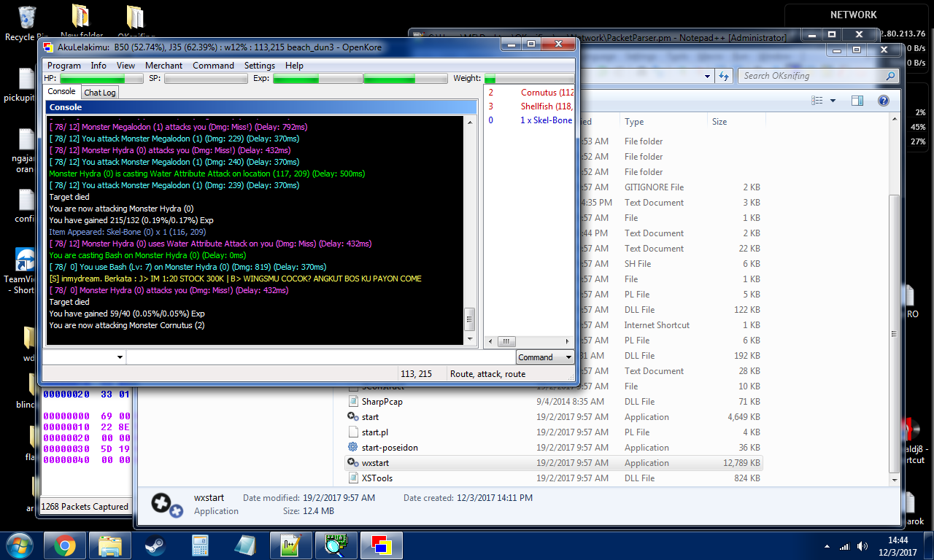Open the address bar history dropdown
Viewport: 934px width, 560px height.
coord(708,76)
